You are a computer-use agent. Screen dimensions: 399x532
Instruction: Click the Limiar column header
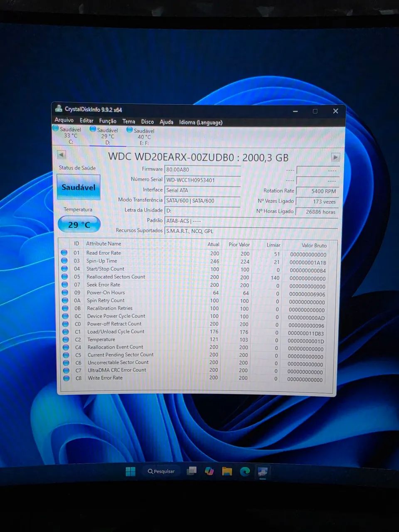tap(273, 245)
